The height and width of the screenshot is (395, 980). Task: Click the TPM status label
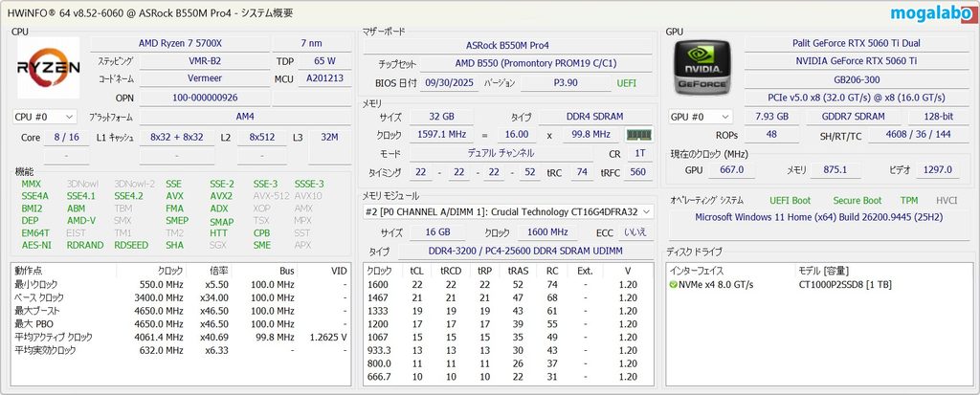(x=909, y=201)
